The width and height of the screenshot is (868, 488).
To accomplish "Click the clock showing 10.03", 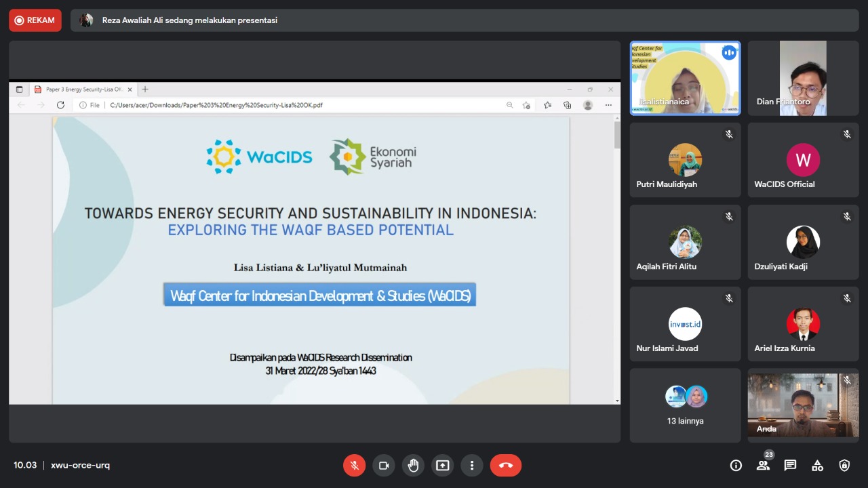I will pos(25,465).
